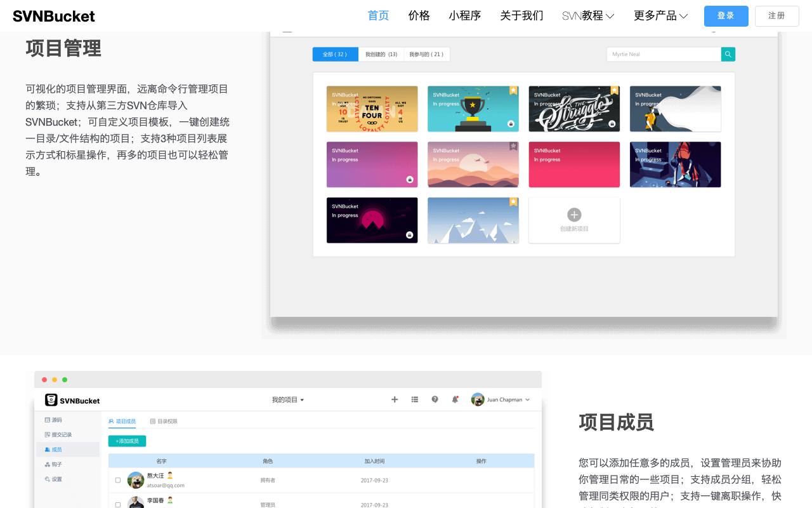
Task: Open the sunset mountains project card
Action: point(473,164)
